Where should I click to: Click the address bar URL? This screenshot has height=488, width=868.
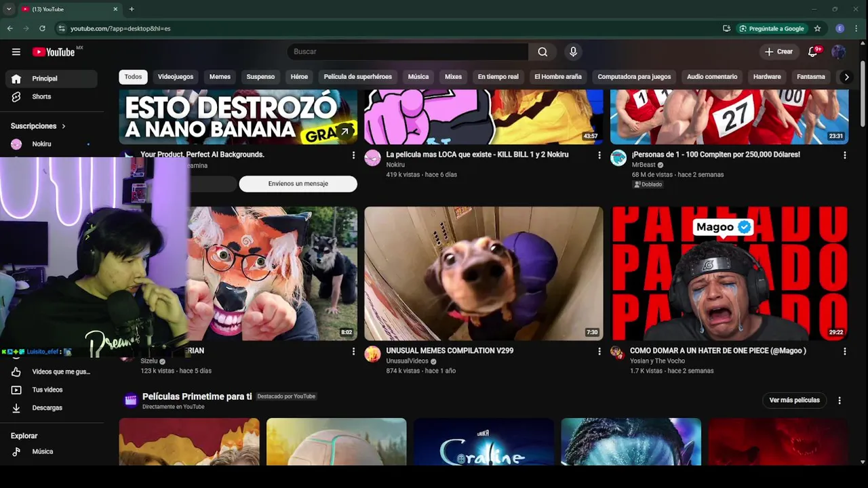tap(121, 28)
